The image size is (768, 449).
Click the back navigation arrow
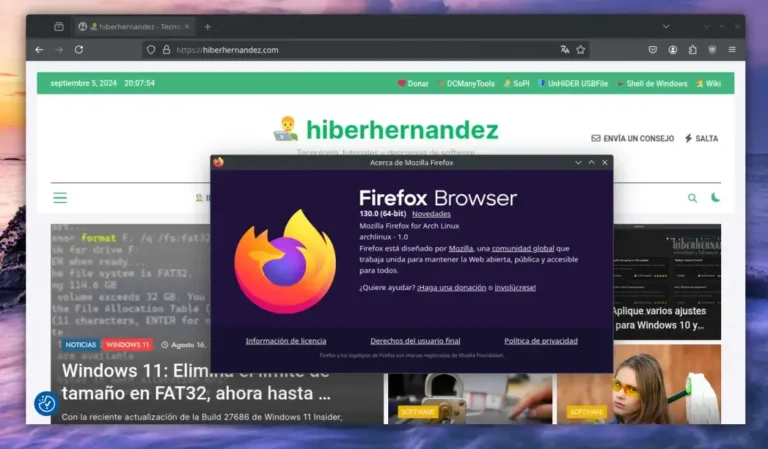click(x=39, y=49)
